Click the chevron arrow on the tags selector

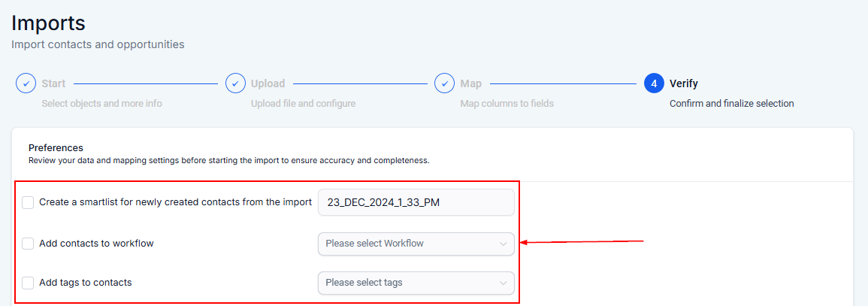pos(504,283)
